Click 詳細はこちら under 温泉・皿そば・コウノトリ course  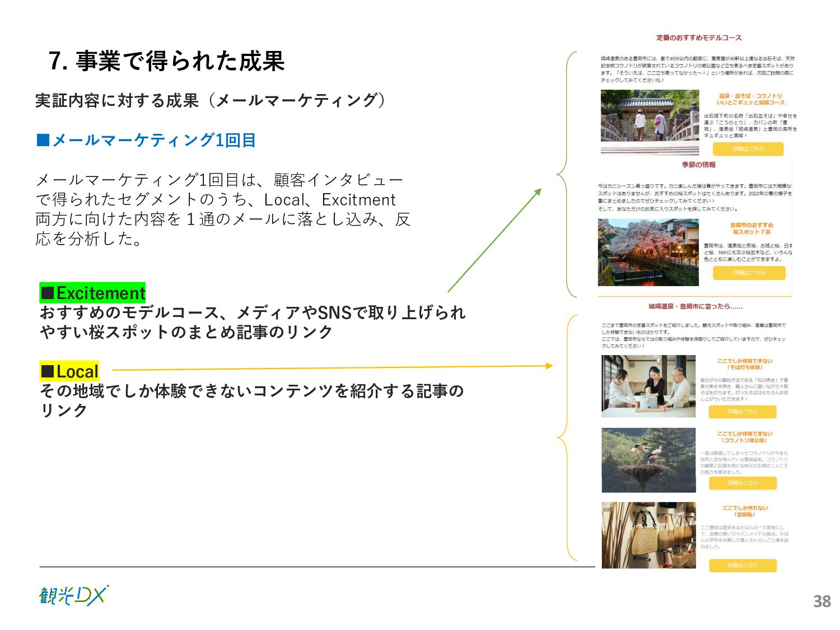(x=748, y=149)
